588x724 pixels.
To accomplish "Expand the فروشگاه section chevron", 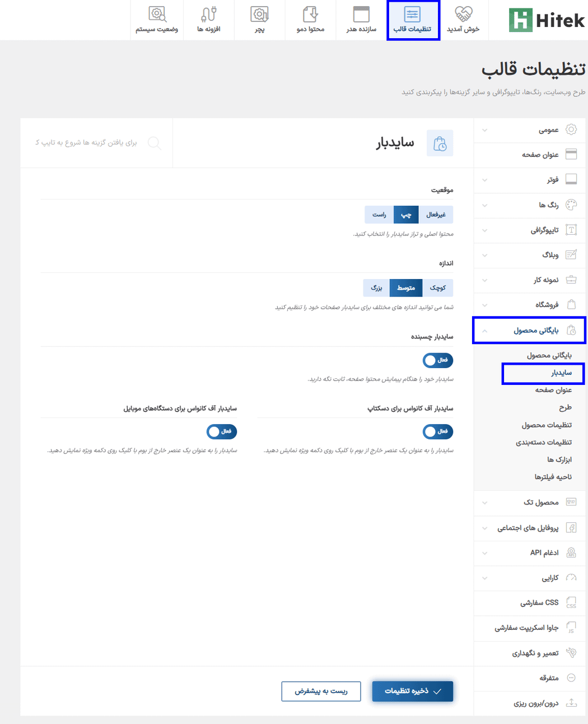I will coord(485,305).
